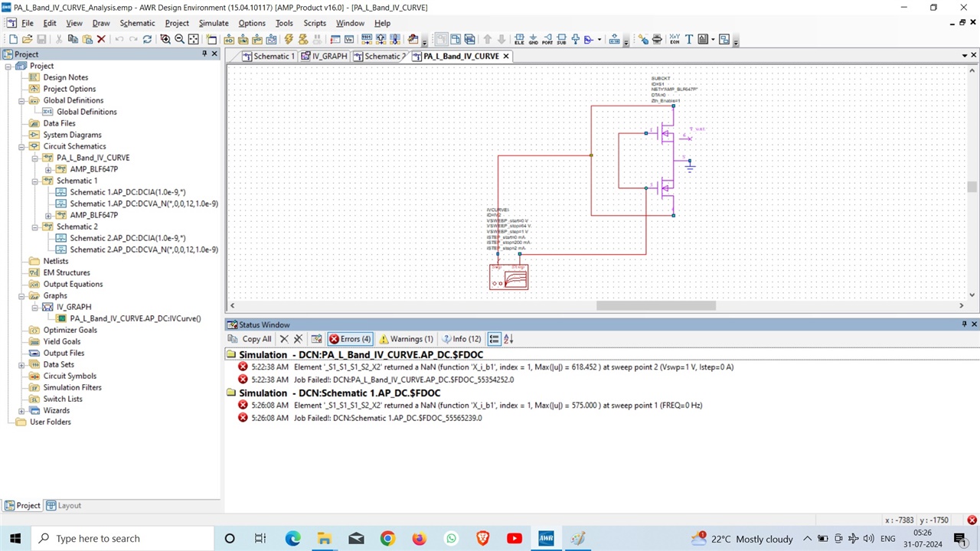Click the clear all messages icon
The height and width of the screenshot is (551, 980).
click(299, 339)
